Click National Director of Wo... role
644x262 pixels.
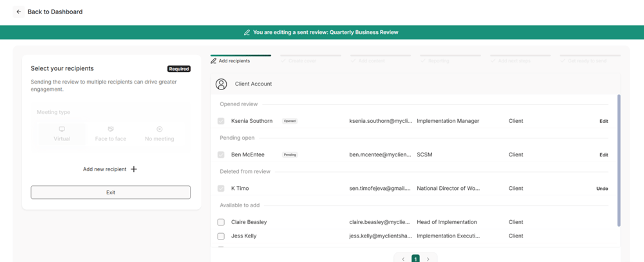point(448,189)
